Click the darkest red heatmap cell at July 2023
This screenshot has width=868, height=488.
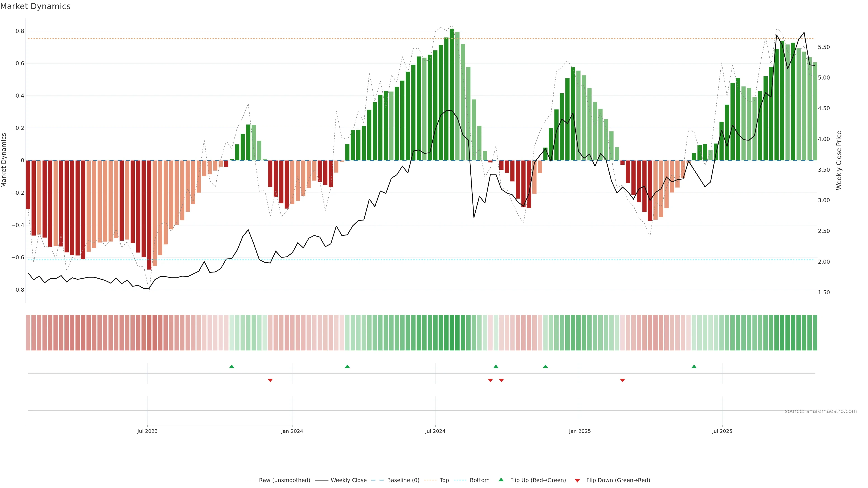[x=149, y=333]
